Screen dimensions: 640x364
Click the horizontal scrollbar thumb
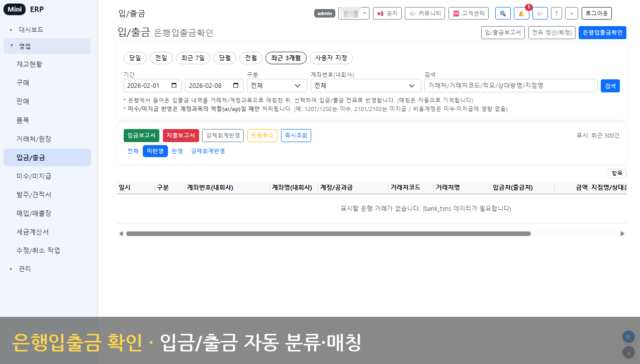point(328,233)
